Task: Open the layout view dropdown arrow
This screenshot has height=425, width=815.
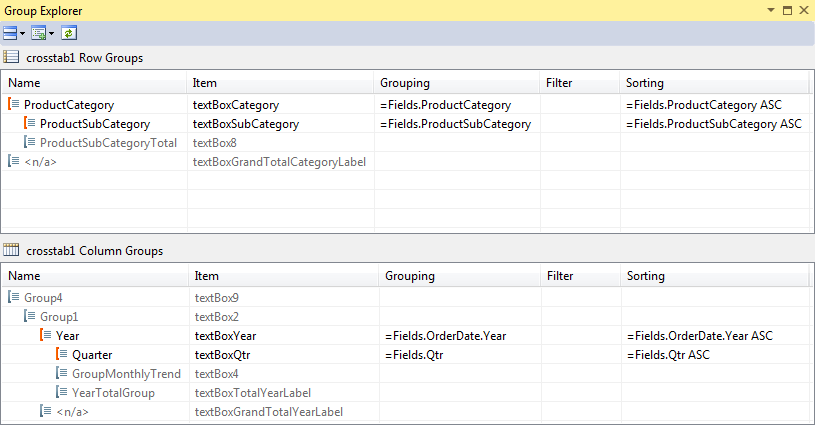Action: tap(22, 34)
